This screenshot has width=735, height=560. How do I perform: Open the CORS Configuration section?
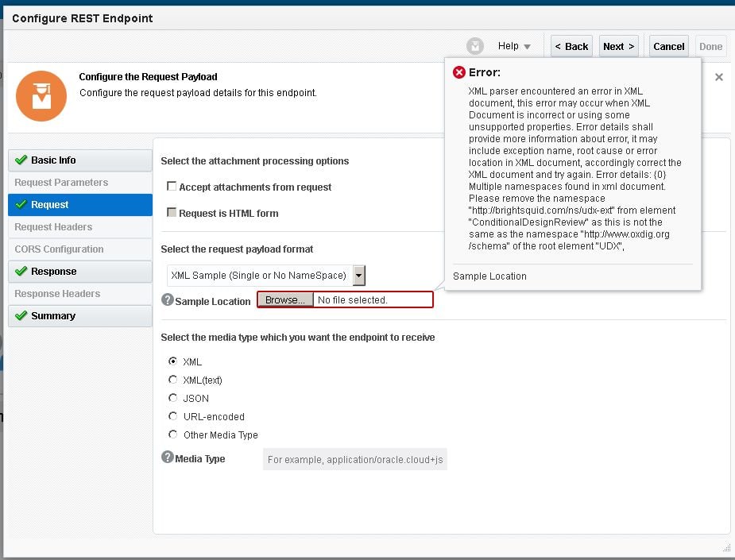pos(57,249)
